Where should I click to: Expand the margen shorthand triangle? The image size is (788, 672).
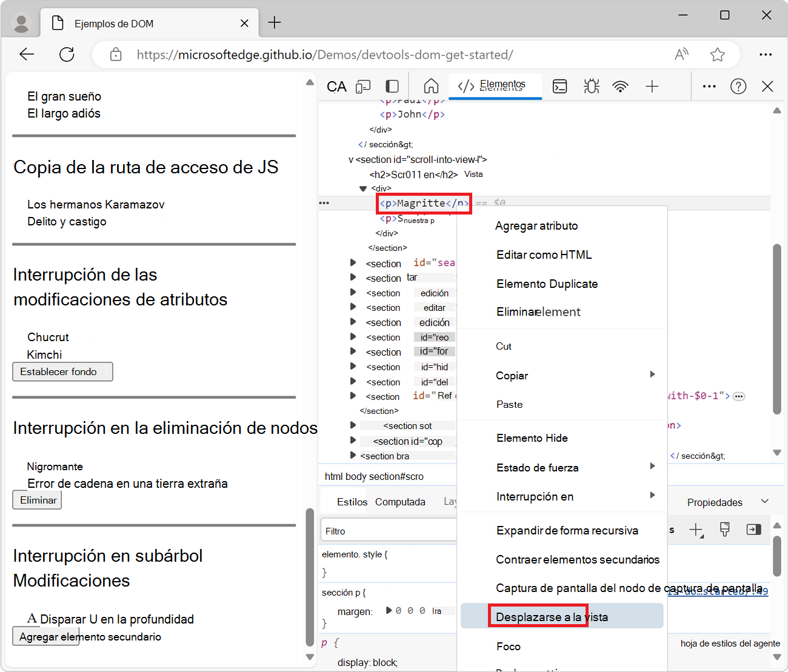pyautogui.click(x=389, y=611)
